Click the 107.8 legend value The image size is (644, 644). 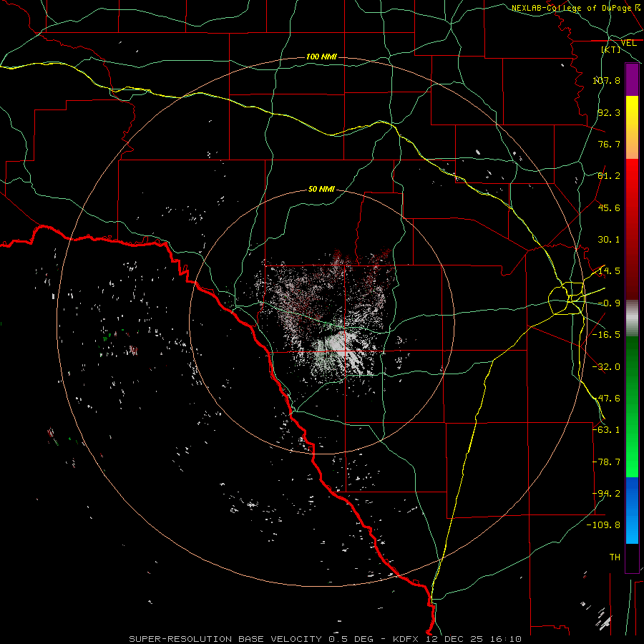click(606, 80)
